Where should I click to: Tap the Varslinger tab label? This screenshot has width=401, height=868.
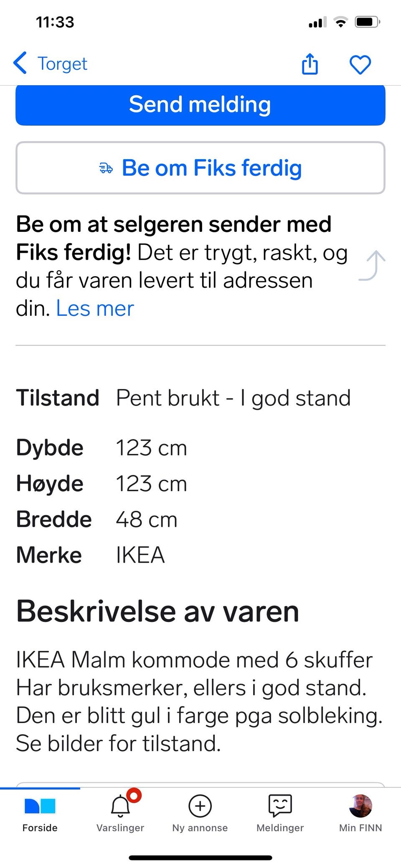[x=120, y=828]
